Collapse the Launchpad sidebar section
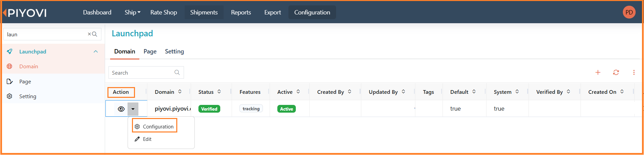This screenshot has height=155, width=644. 96,51
